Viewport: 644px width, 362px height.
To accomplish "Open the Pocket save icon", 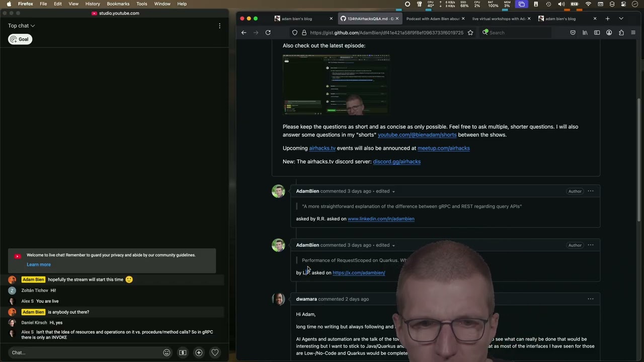I will [x=573, y=33].
